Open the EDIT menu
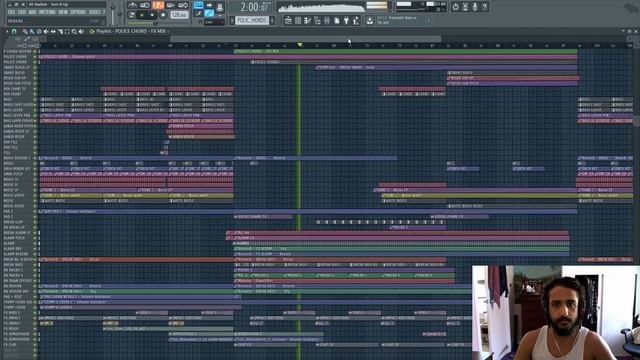 pos(22,12)
